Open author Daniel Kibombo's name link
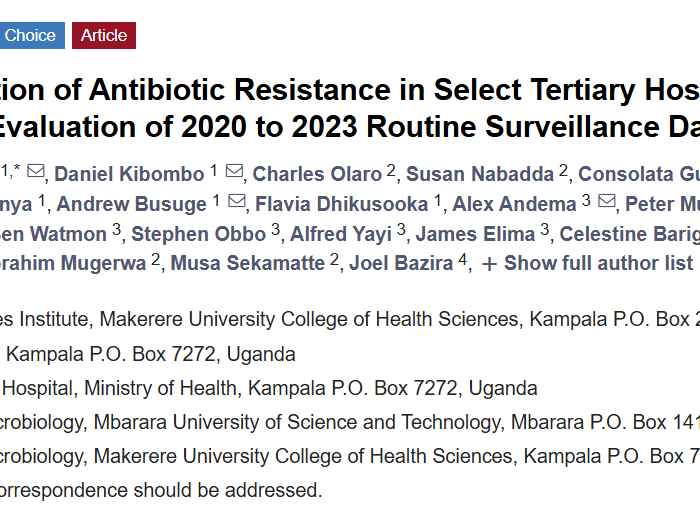This screenshot has height=526, width=700. point(129,174)
